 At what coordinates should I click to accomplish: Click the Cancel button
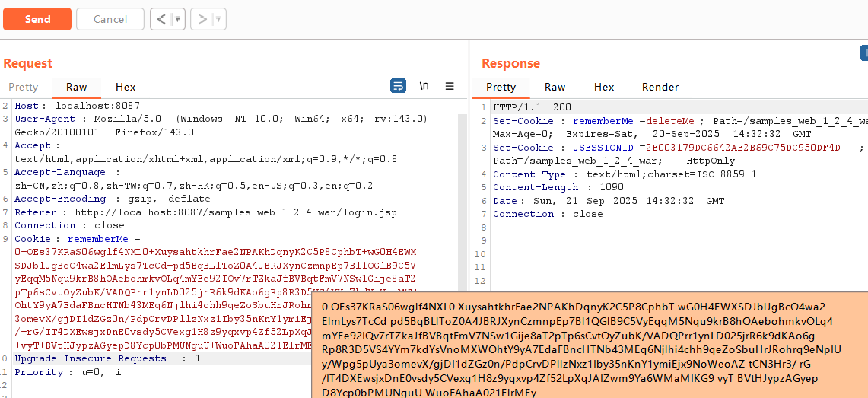coord(110,19)
